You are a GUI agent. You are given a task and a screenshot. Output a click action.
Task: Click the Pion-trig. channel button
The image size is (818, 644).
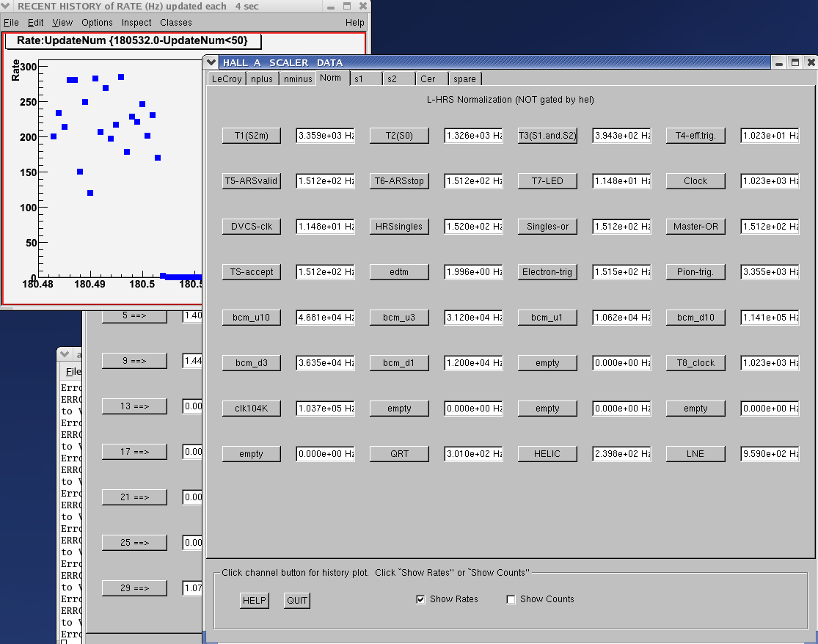tap(695, 271)
